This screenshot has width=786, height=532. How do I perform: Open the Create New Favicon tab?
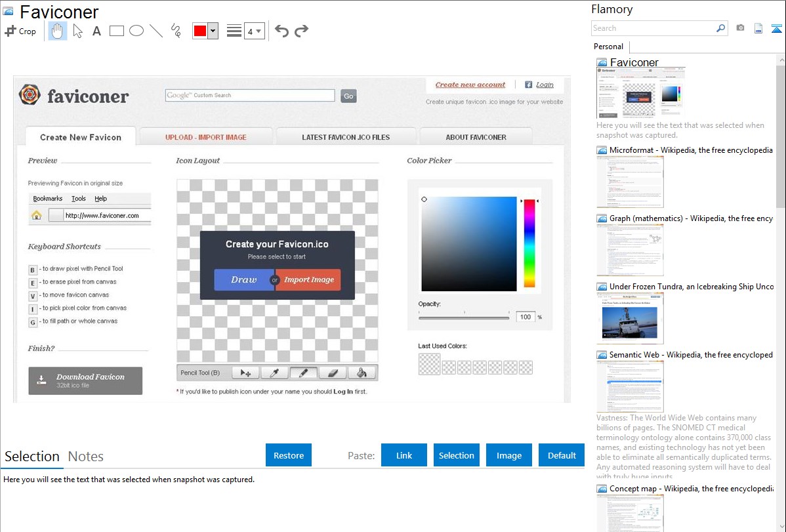(x=81, y=137)
